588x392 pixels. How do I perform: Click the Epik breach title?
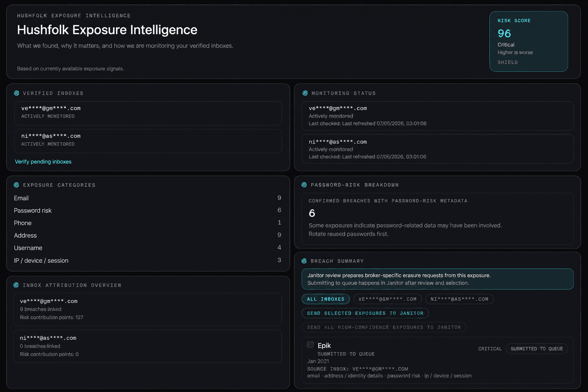pos(324,345)
